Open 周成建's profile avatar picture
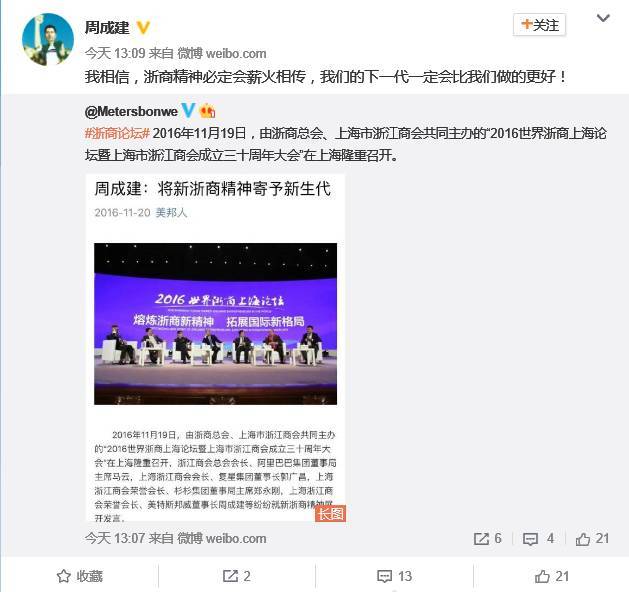Image resolution: width=629 pixels, height=592 pixels. 48,39
